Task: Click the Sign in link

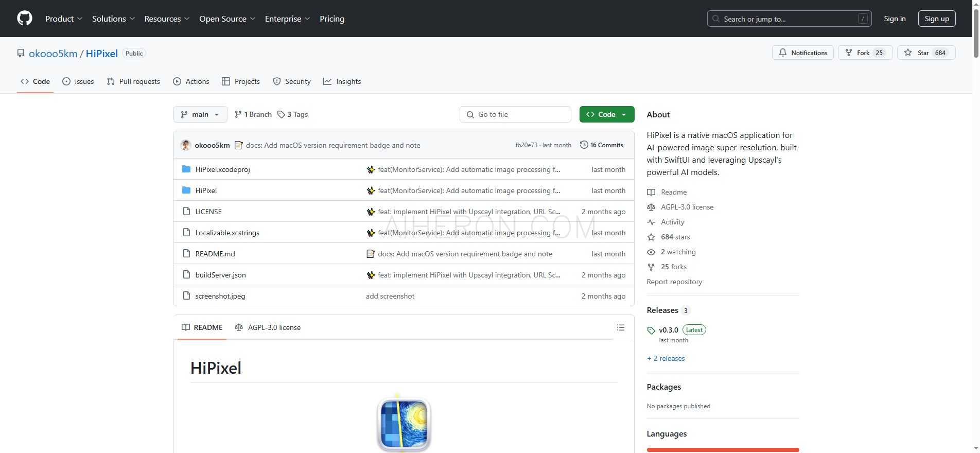Action: coord(895,19)
